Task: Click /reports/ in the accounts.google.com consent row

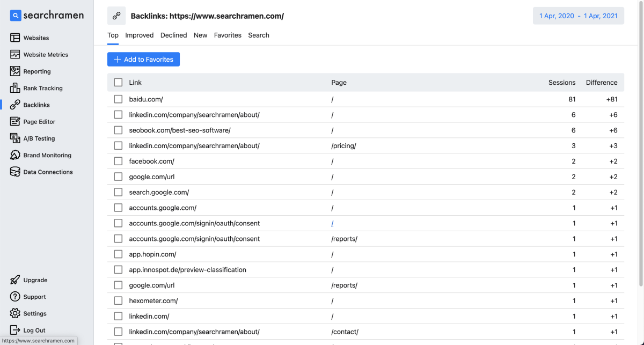Action: 344,239
